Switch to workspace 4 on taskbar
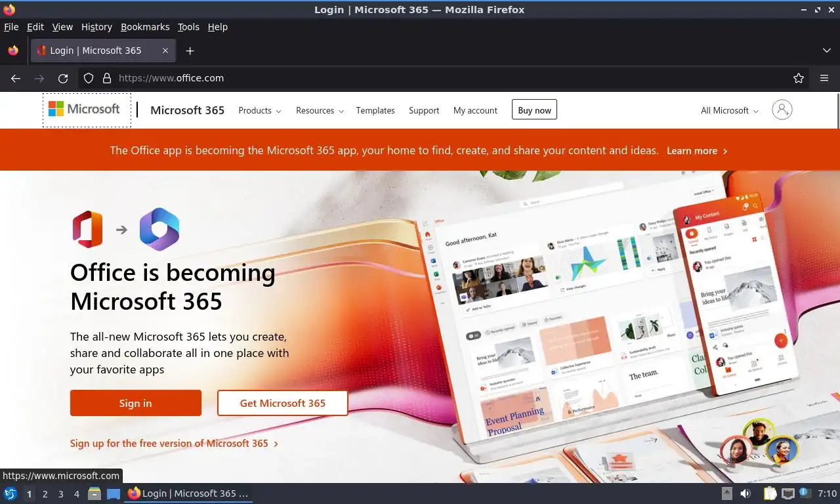Screen dimensions: 840x504 (77, 494)
